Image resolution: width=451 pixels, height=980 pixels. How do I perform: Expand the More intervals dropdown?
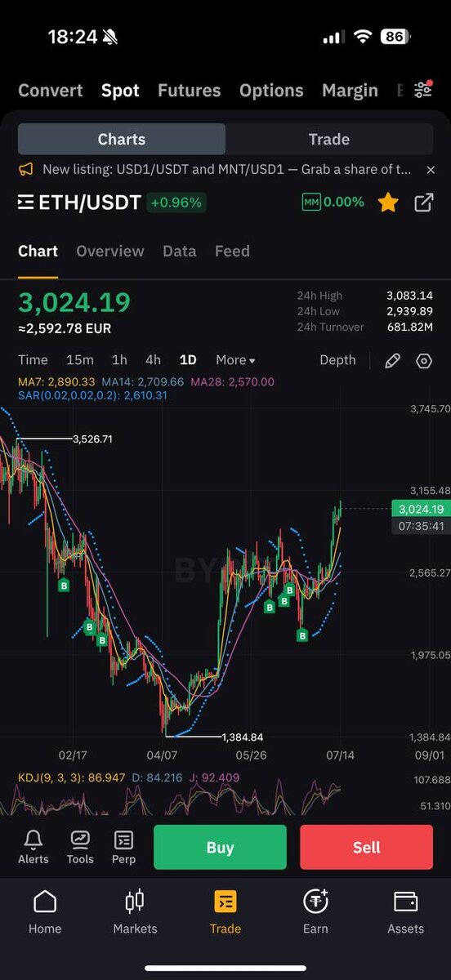(235, 360)
